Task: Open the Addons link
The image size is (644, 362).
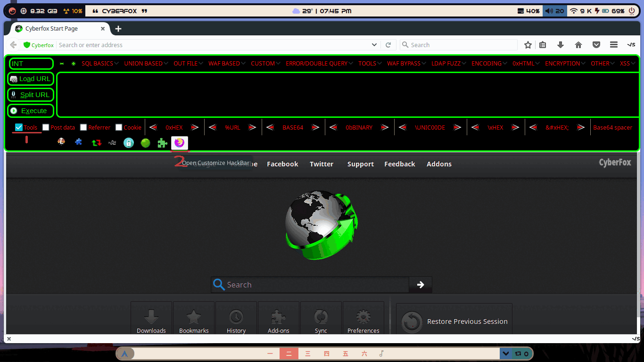Action: tap(439, 164)
